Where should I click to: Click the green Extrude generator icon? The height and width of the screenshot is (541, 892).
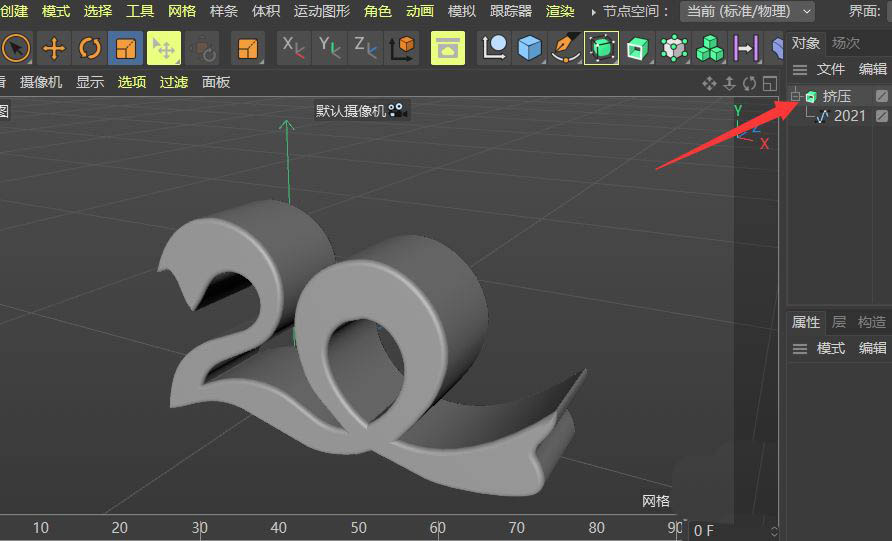(x=638, y=48)
